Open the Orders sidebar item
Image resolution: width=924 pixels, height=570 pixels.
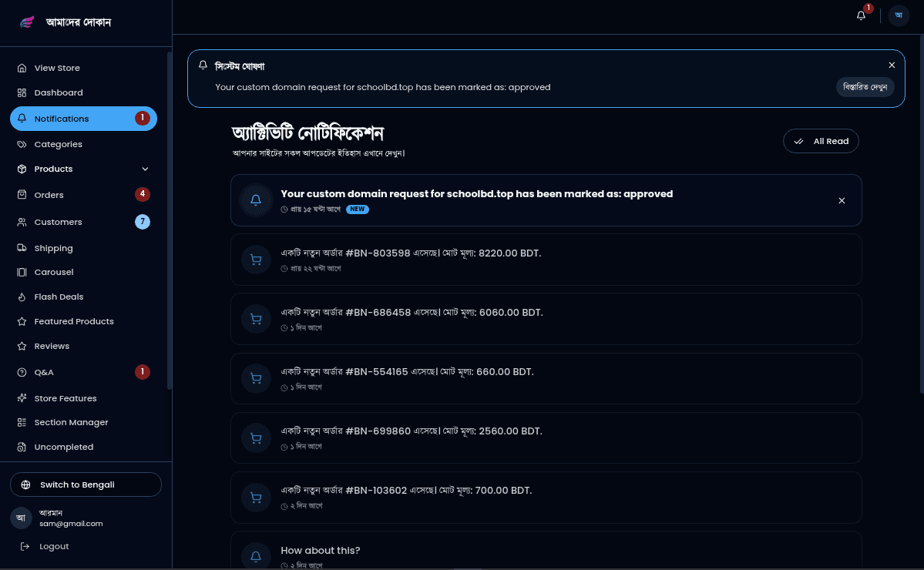49,195
